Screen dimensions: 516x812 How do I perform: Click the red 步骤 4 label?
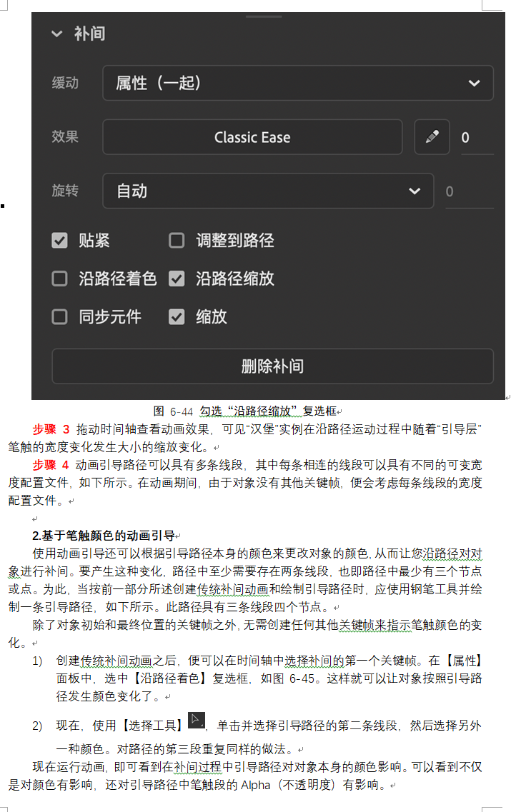[x=51, y=465]
